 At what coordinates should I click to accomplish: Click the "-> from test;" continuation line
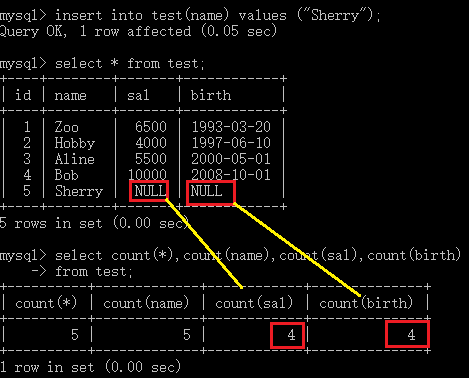tap(82, 271)
